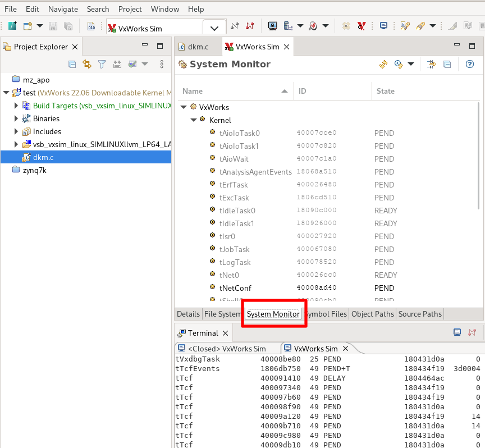Click the filter funnel icon in Project Explorer
The image size is (485, 448).
tap(102, 65)
